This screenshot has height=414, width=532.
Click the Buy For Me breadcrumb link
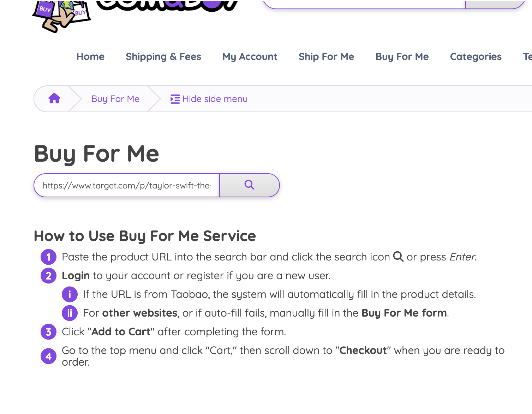pos(115,99)
